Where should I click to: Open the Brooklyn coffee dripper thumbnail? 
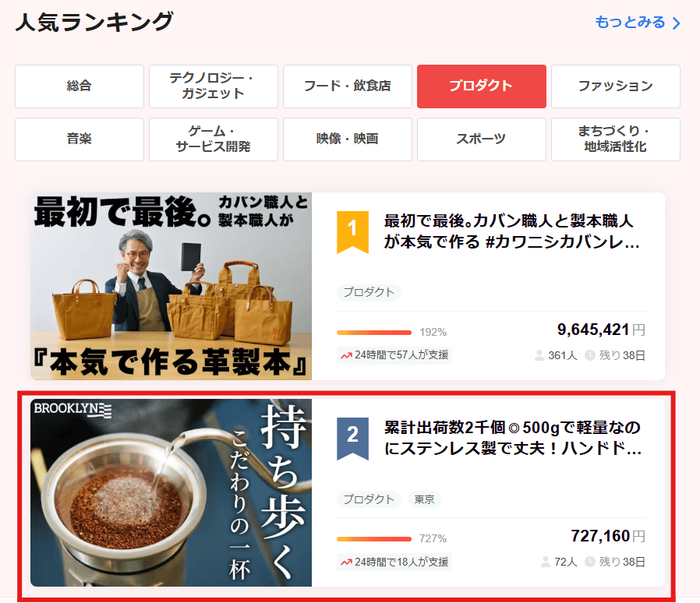(171, 492)
